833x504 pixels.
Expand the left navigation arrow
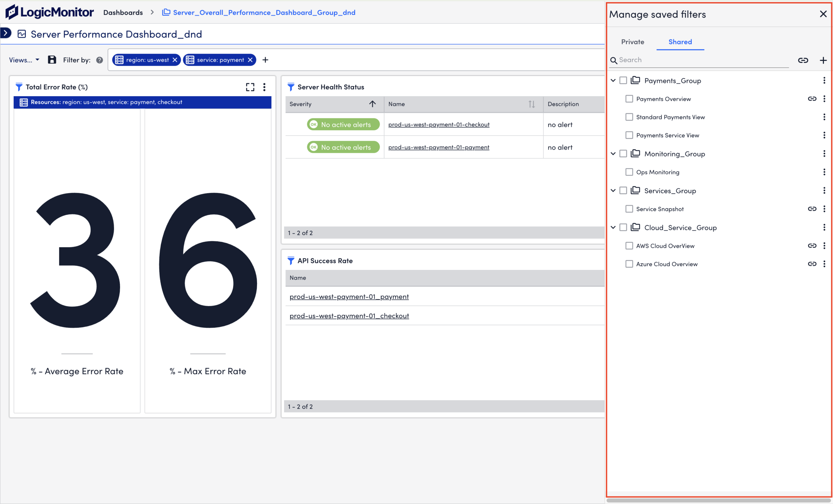(x=6, y=33)
